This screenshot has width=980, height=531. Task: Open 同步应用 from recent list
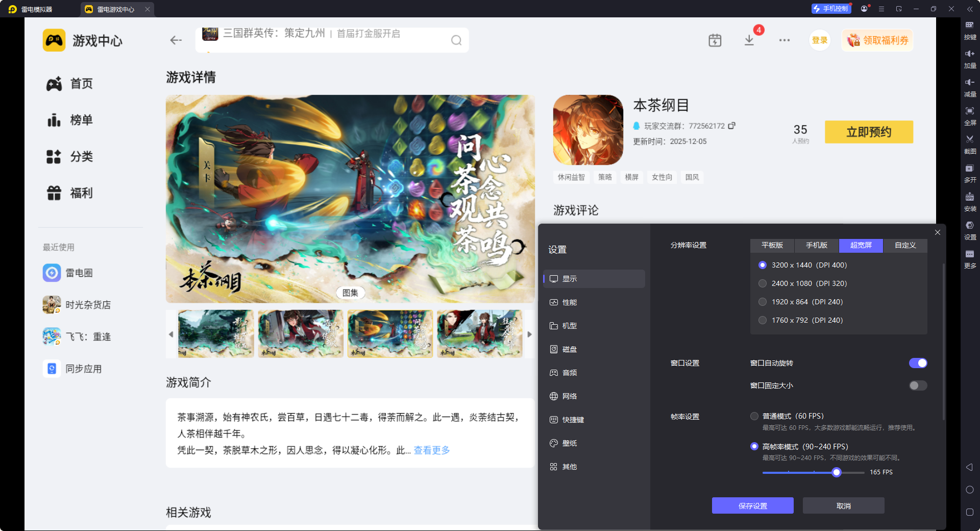[x=72, y=369]
